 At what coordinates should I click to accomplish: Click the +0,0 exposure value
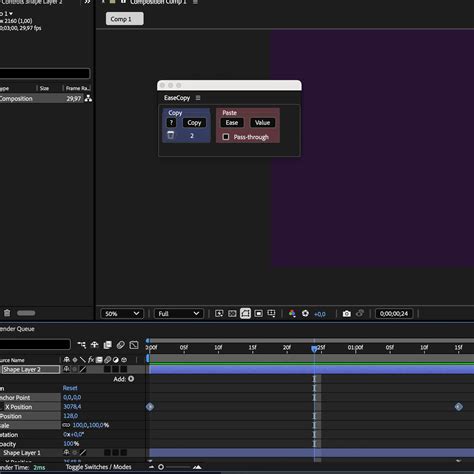320,314
